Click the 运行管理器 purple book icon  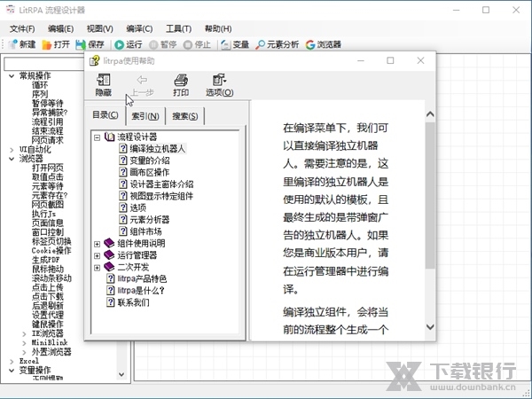point(109,254)
